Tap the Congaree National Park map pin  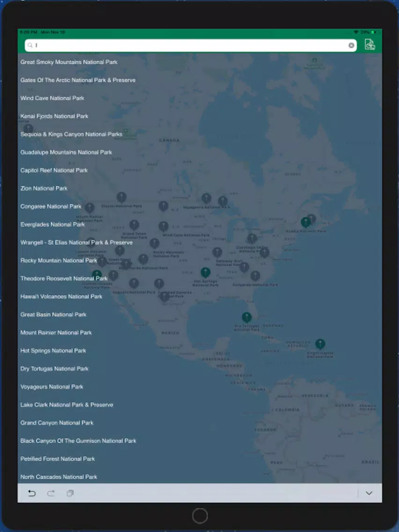(x=255, y=276)
